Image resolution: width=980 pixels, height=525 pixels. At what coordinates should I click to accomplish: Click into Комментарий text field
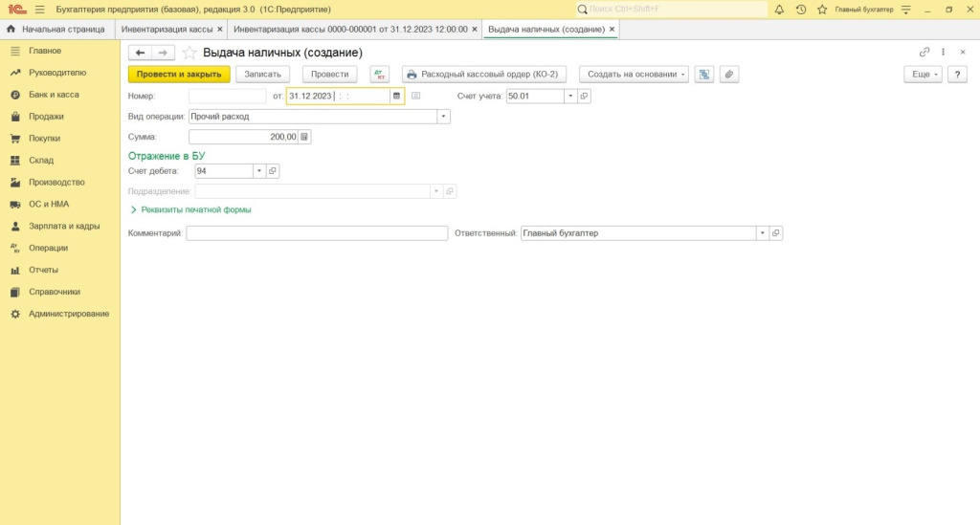pos(317,232)
